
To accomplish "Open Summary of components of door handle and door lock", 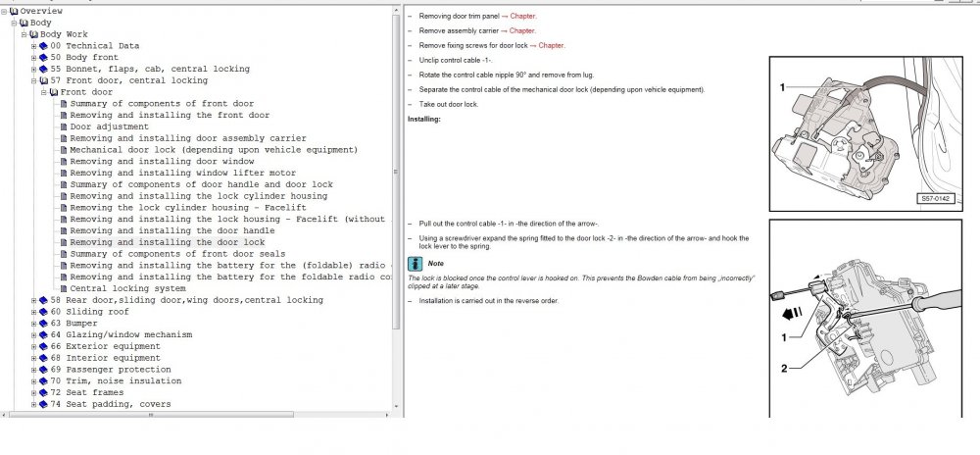I will click(201, 185).
